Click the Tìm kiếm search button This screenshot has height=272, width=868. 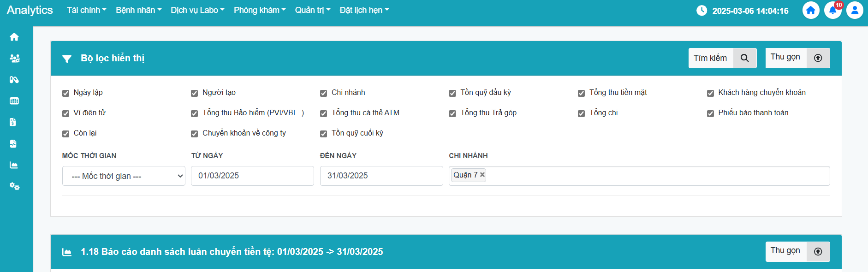pyautogui.click(x=722, y=58)
